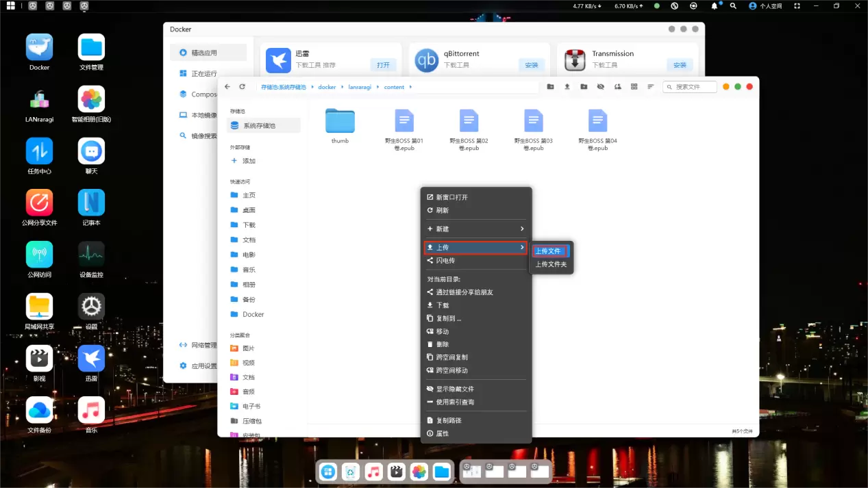The height and width of the screenshot is (488, 868).
Task: Click the 打开 button for 迅雷
Action: pos(383,65)
